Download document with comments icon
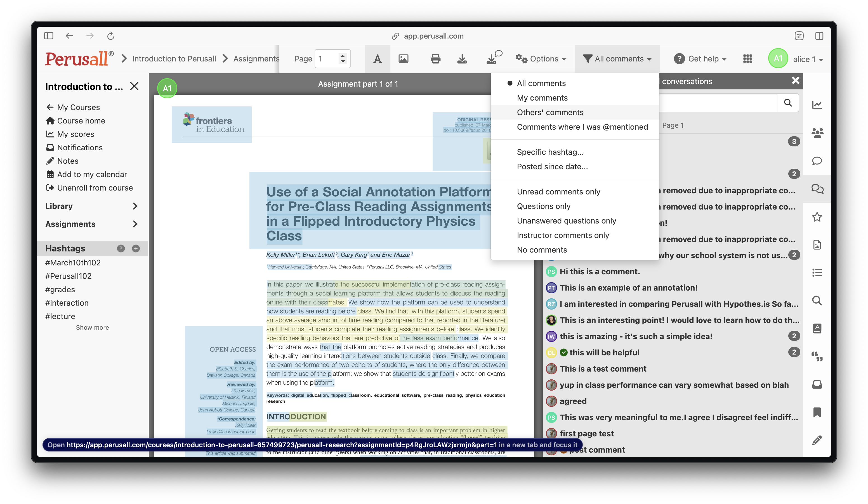 coord(494,58)
